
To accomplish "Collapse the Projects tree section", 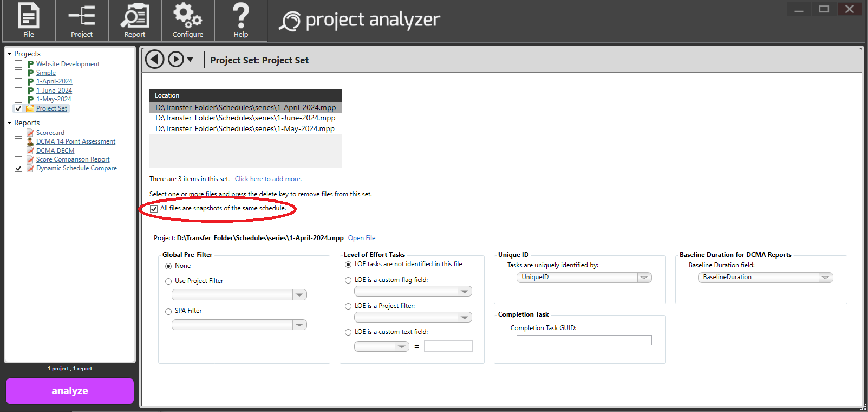I will click(9, 54).
